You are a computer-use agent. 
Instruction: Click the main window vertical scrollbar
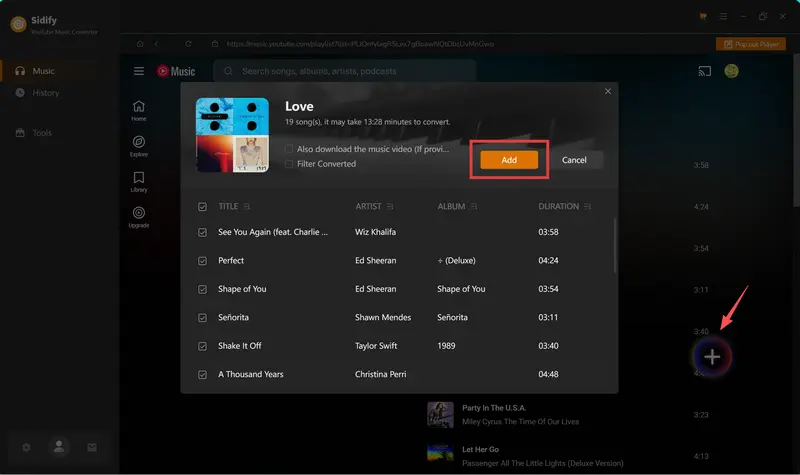(x=796, y=130)
